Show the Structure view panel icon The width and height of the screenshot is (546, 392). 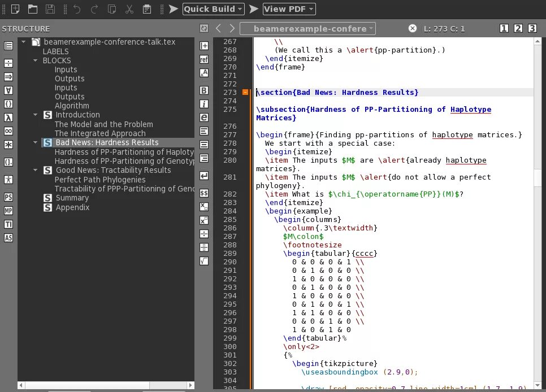coord(8,46)
